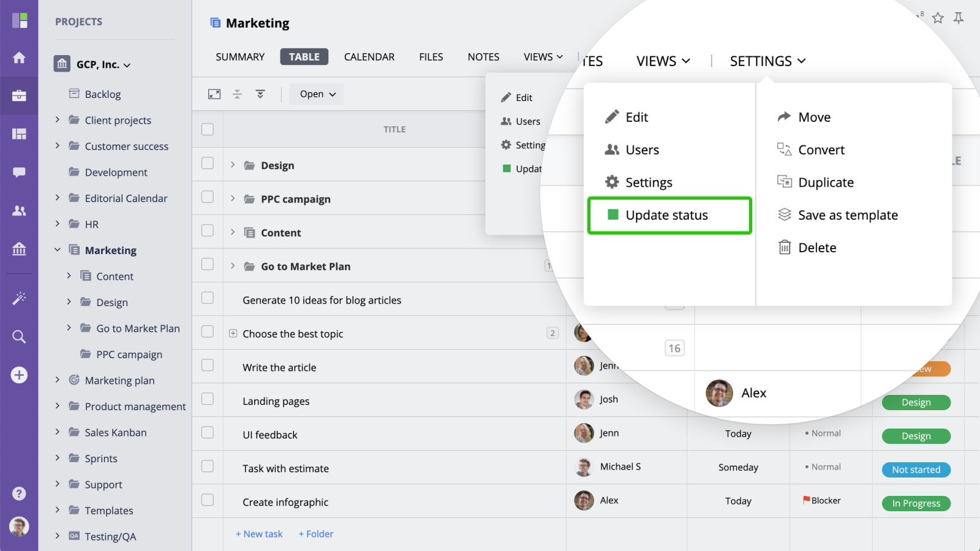
Task: Collapse the Marketing project tree node
Action: (58, 250)
